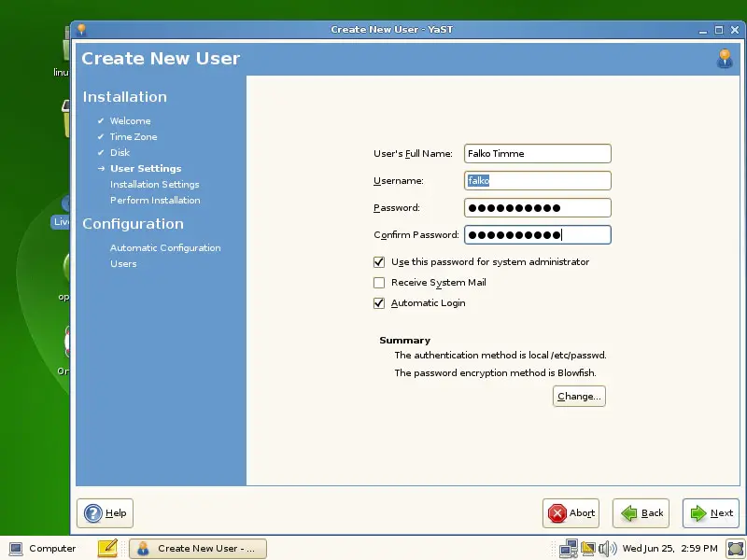Image resolution: width=747 pixels, height=560 pixels.
Task: Click the 'User Settings' current step
Action: point(146,169)
